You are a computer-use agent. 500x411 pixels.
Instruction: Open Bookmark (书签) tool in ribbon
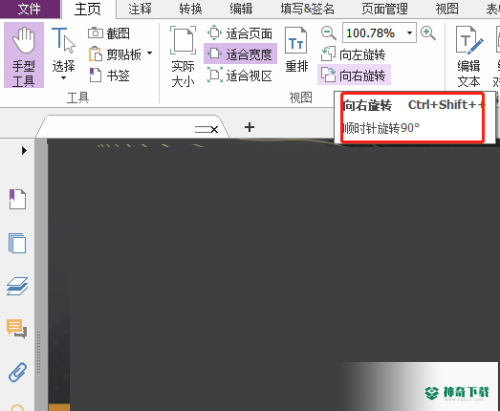[110, 75]
